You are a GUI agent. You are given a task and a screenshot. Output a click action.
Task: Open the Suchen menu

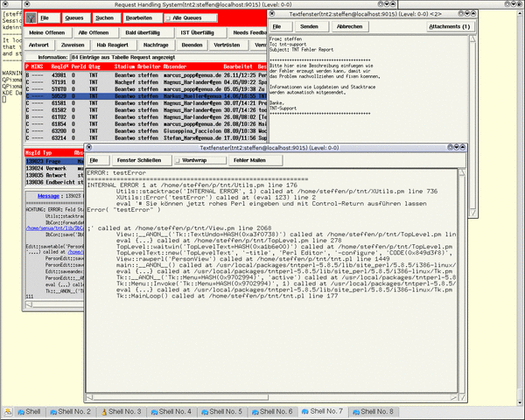(104, 17)
